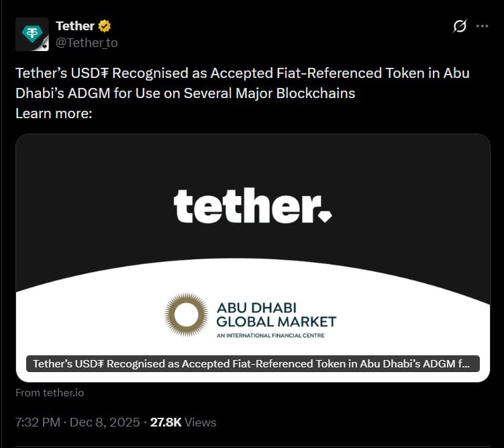
Task: Click the Tether profile avatar
Action: 32,34
